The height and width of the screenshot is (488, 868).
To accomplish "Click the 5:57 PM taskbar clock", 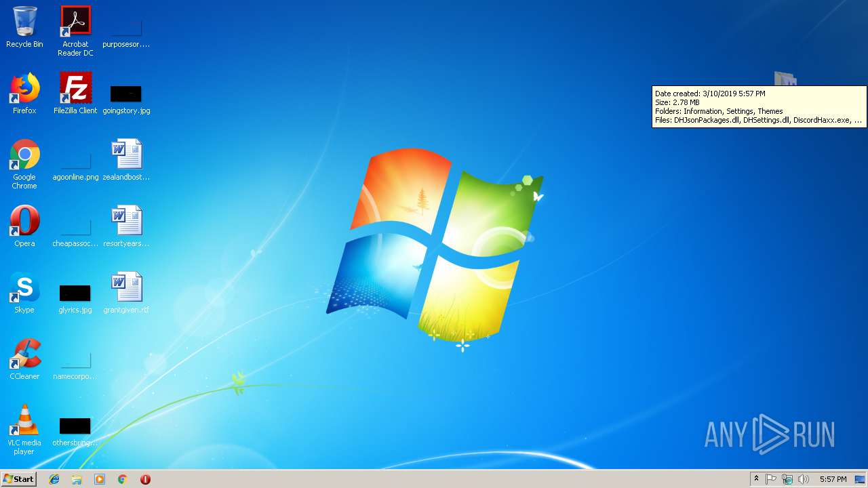I will [833, 479].
